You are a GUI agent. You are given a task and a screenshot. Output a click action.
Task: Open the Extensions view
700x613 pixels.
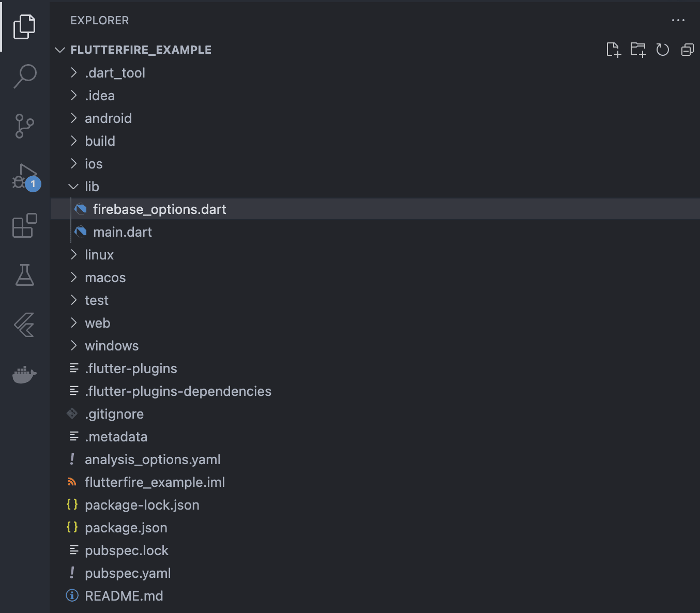click(x=25, y=226)
